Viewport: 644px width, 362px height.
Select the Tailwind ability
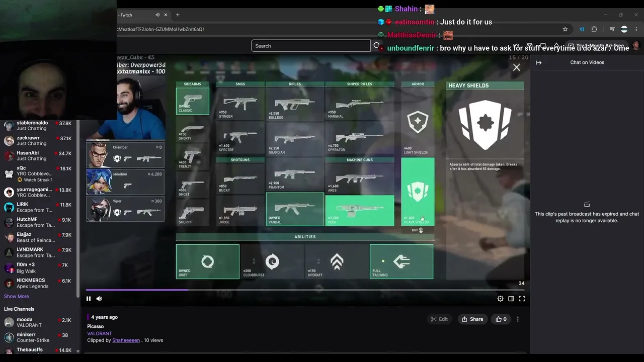(x=401, y=261)
